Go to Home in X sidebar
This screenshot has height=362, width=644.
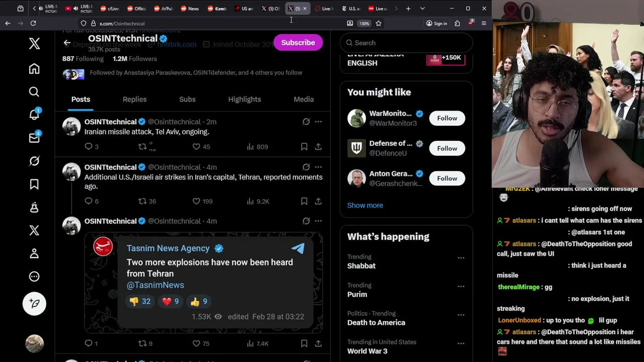click(x=34, y=69)
